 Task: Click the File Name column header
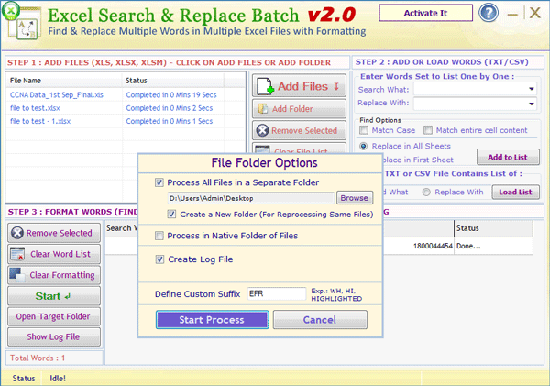point(64,80)
